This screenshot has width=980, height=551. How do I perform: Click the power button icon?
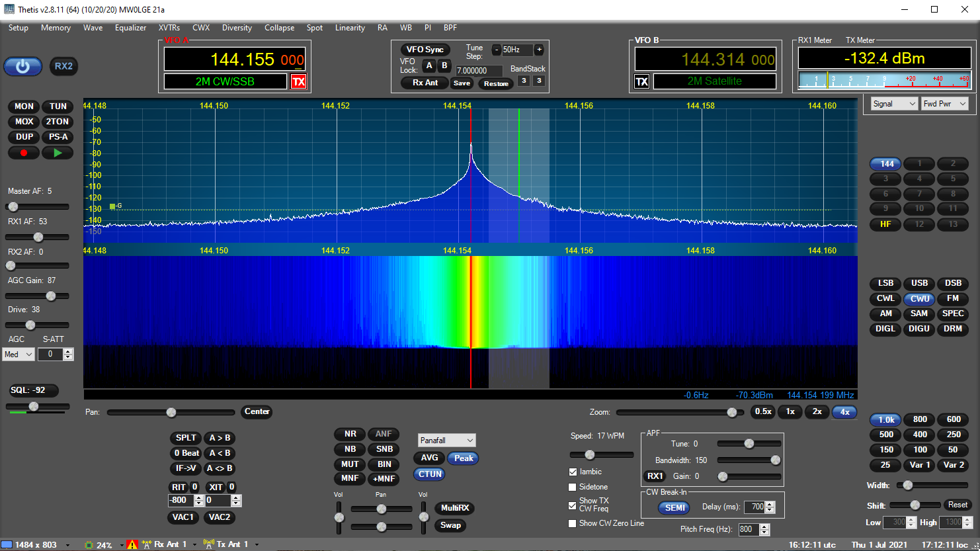22,66
